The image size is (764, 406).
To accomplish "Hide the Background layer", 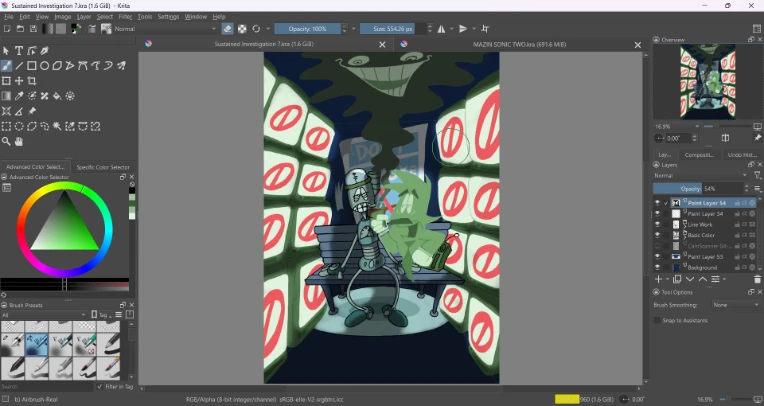I will tap(657, 268).
